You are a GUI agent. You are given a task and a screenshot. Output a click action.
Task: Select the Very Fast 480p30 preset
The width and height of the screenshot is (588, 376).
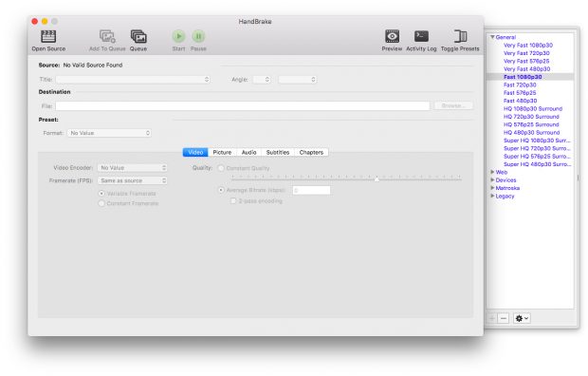point(527,68)
